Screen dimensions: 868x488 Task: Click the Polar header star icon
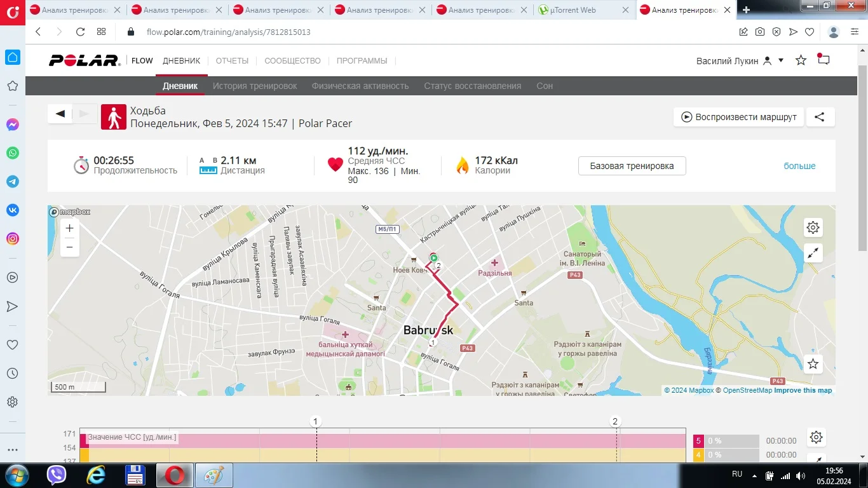801,60
